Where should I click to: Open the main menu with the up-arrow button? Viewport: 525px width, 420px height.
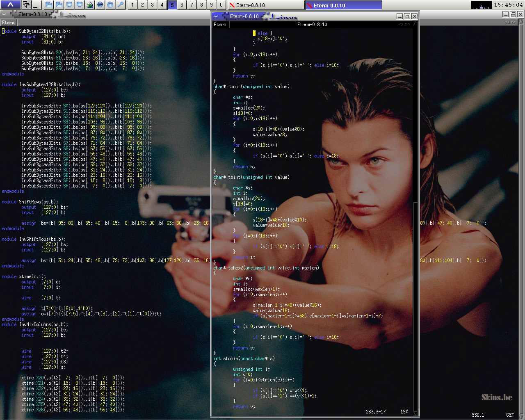pos(10,5)
